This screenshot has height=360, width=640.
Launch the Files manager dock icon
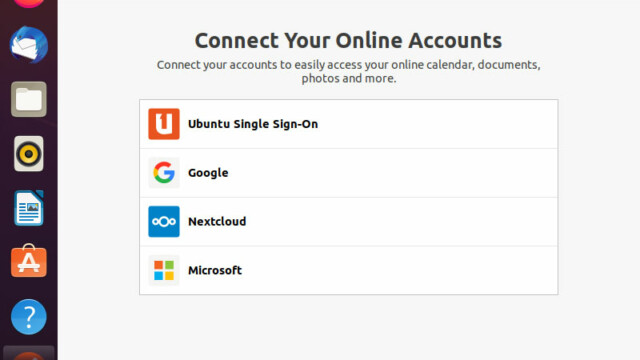pos(29,99)
